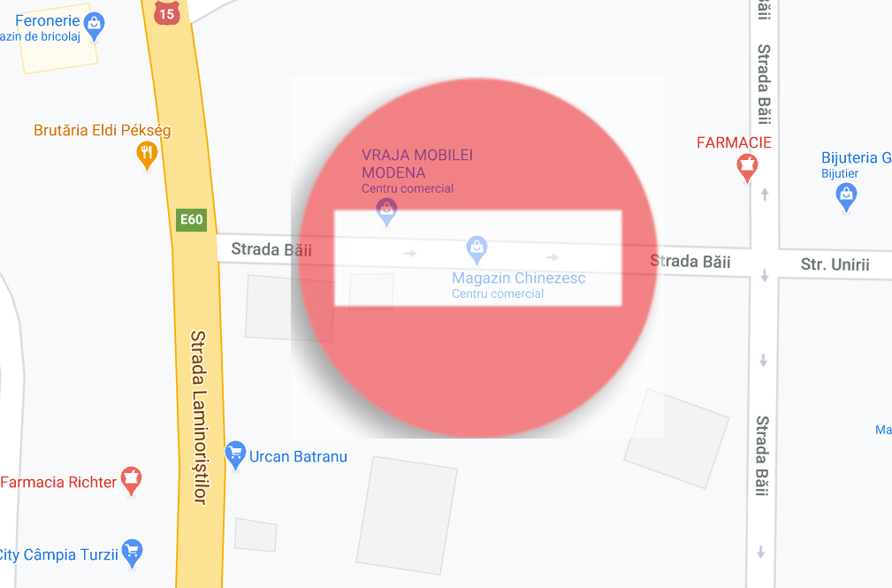
Task: Click the Magazin Chinezesc shop pin
Action: tap(476, 250)
